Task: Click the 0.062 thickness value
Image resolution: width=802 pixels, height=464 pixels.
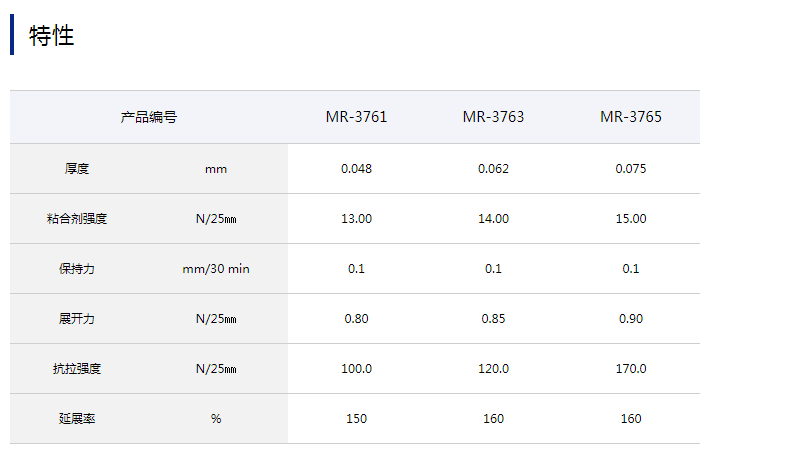Action: pos(493,168)
